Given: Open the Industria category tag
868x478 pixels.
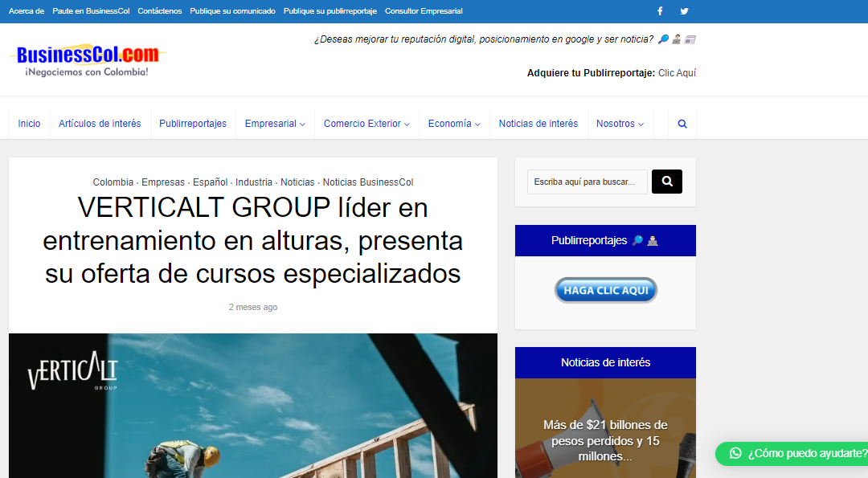Looking at the screenshot, I should 253,182.
